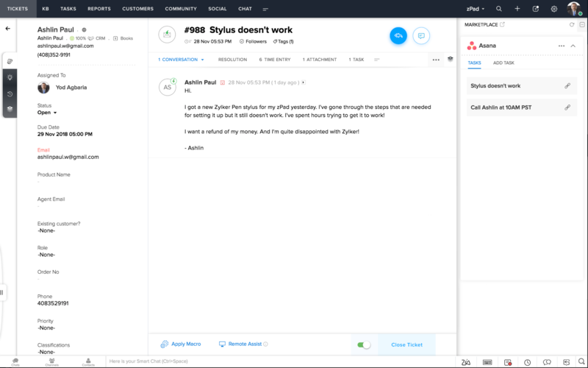Open the setup gear icon
The height and width of the screenshot is (368, 588).
point(554,9)
